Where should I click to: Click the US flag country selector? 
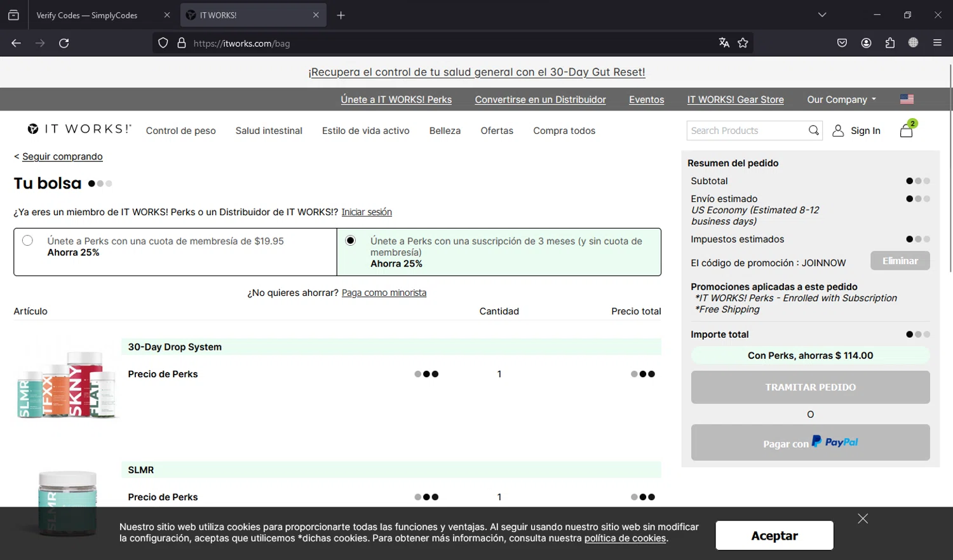tap(907, 99)
